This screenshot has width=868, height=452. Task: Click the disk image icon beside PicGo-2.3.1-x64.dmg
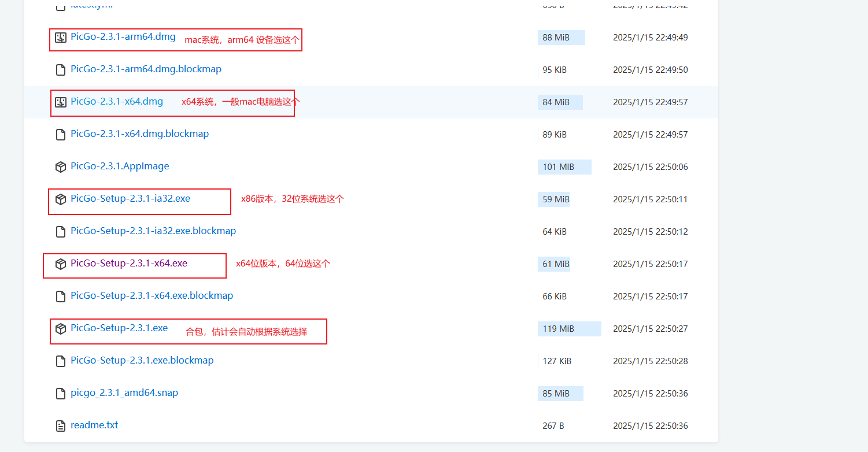point(60,102)
